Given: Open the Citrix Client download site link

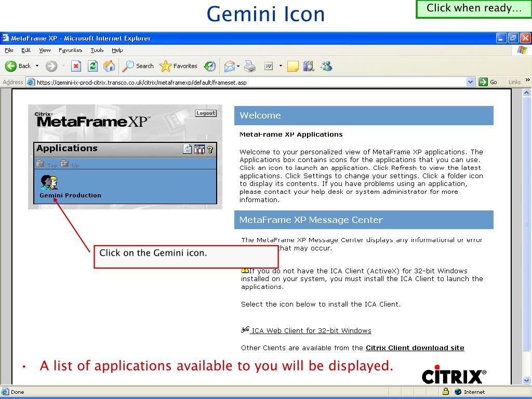Looking at the screenshot, I should (415, 348).
